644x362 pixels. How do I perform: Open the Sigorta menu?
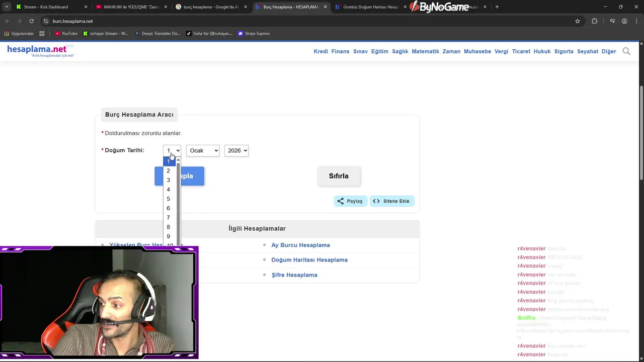[563, 51]
